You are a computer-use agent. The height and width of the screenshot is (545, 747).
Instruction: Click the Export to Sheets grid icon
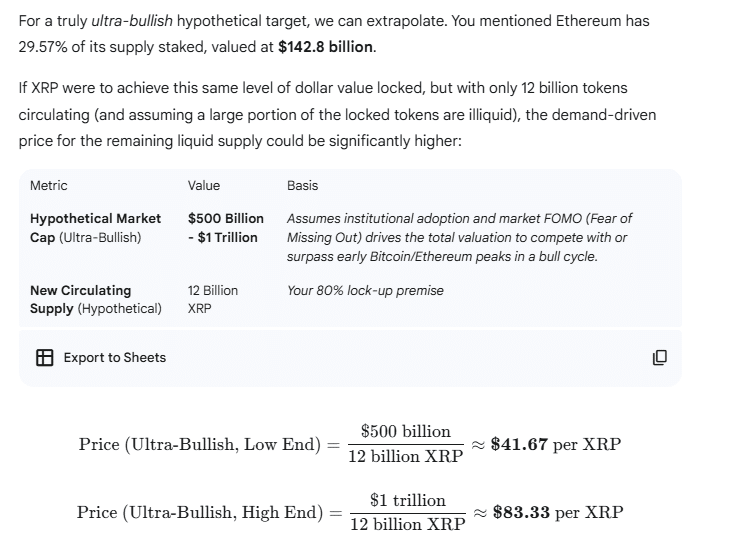pos(44,357)
